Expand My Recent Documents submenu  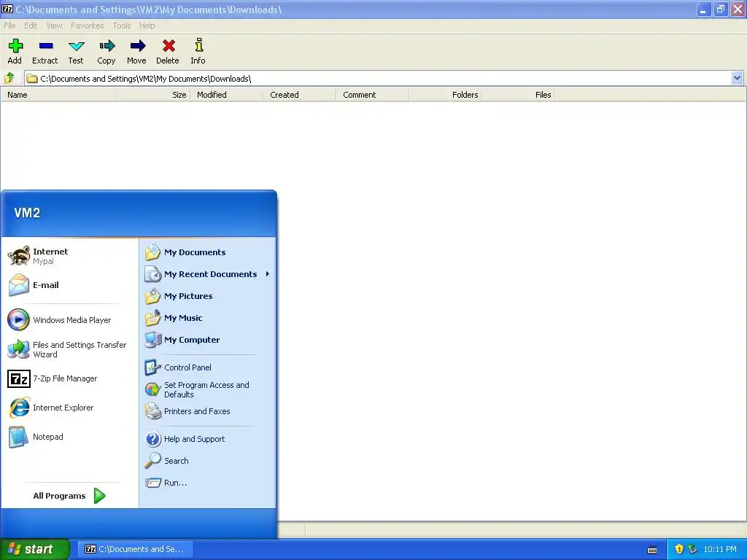(208, 274)
